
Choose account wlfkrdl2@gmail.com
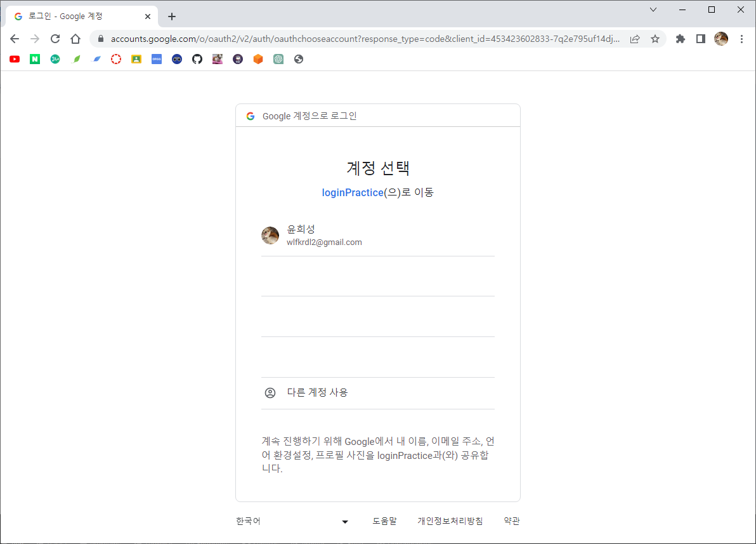378,236
